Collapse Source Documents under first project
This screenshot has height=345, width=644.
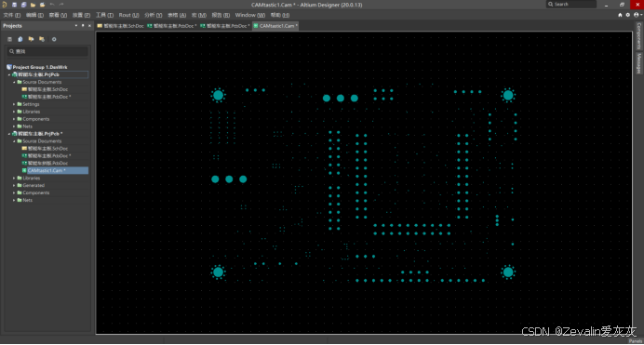14,82
